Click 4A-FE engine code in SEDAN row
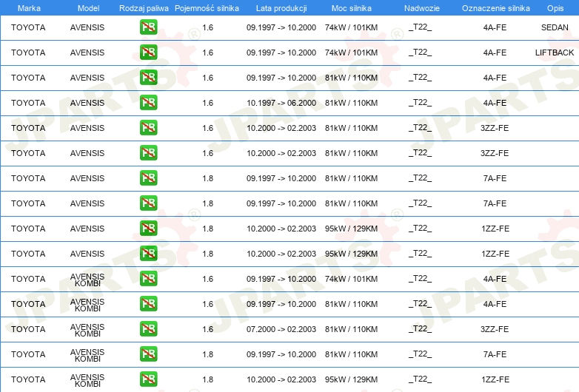This screenshot has height=392, width=579. (x=495, y=27)
